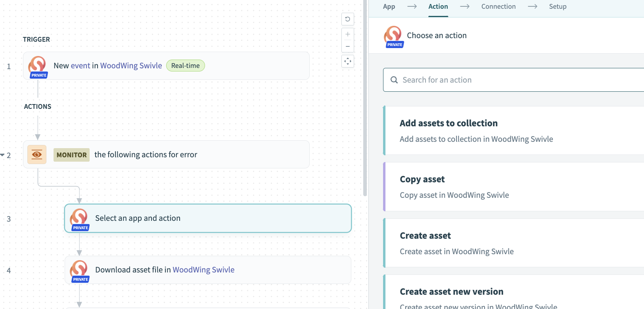Zoom out the recipe canvas
This screenshot has width=644, height=309.
pyautogui.click(x=348, y=46)
